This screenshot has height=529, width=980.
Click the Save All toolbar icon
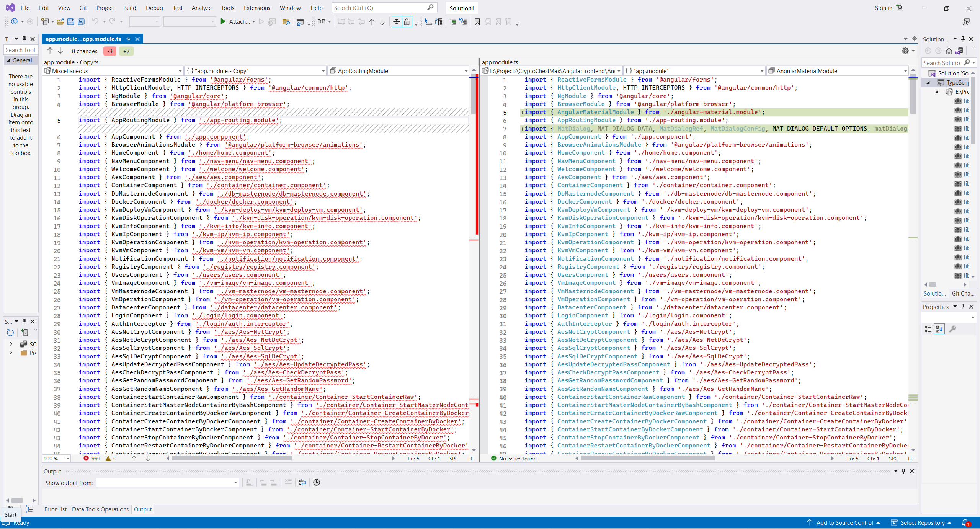[81, 22]
